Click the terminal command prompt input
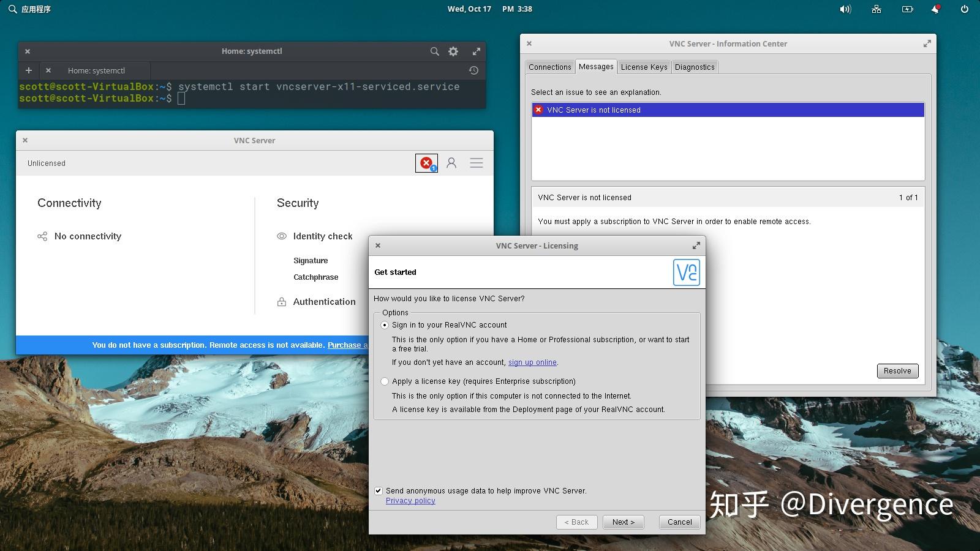 click(181, 99)
